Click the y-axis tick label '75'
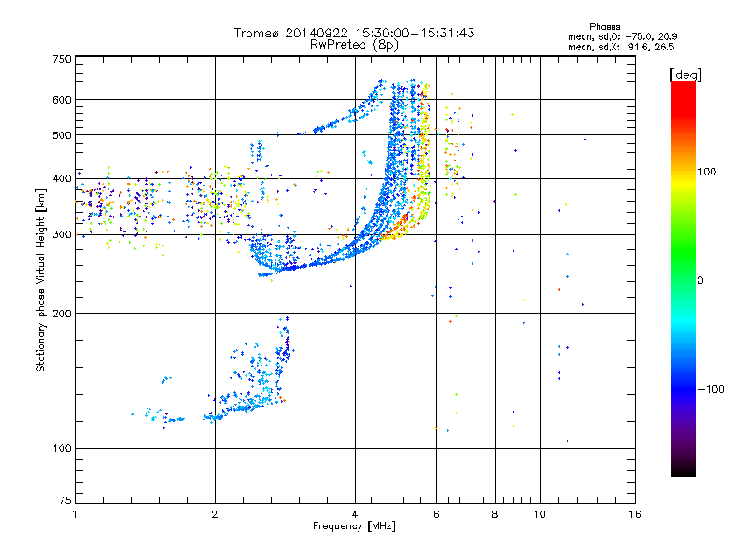This screenshot has height=560, width=747. pyautogui.click(x=65, y=500)
